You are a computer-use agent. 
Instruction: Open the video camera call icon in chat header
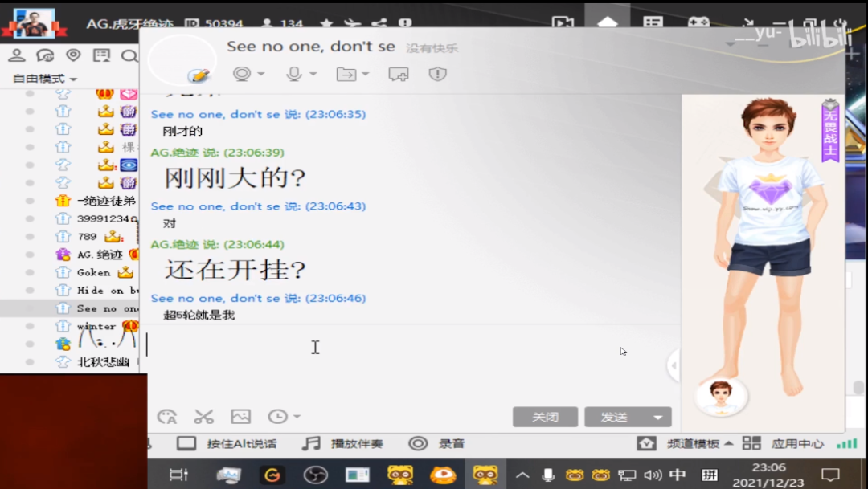(242, 74)
